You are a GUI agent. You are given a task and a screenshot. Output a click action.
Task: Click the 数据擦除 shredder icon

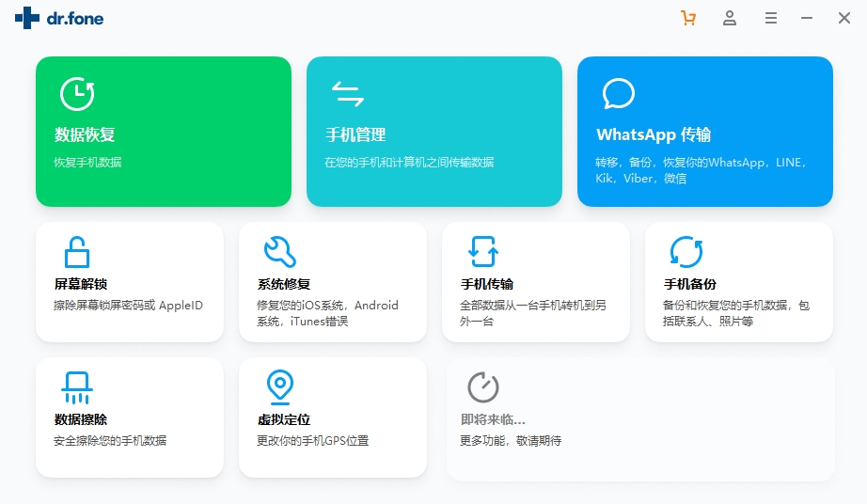click(77, 387)
